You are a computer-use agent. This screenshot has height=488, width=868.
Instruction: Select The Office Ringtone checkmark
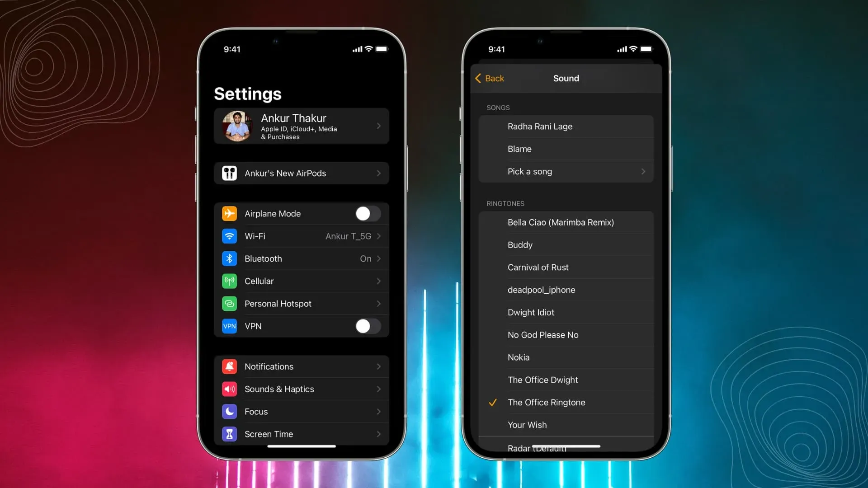tap(492, 402)
